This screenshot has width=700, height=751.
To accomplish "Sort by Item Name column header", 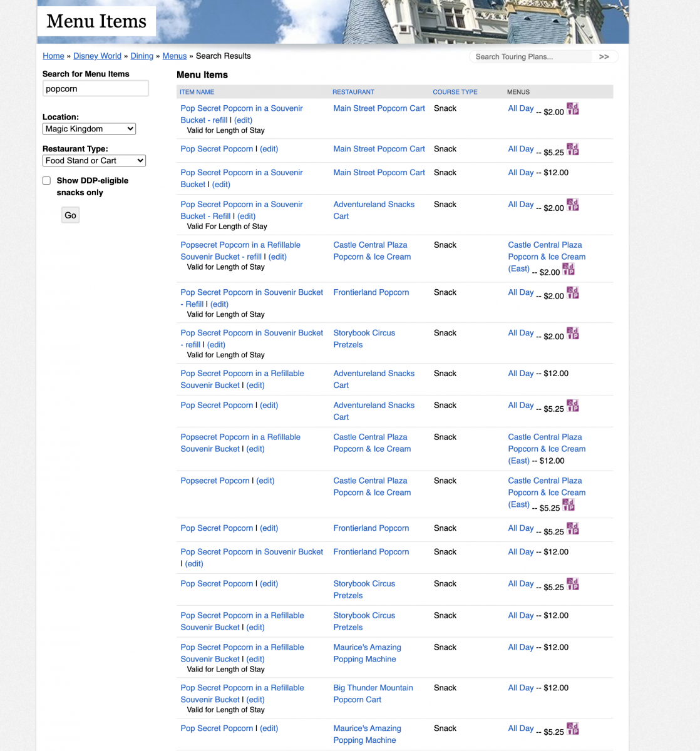I will tap(197, 92).
